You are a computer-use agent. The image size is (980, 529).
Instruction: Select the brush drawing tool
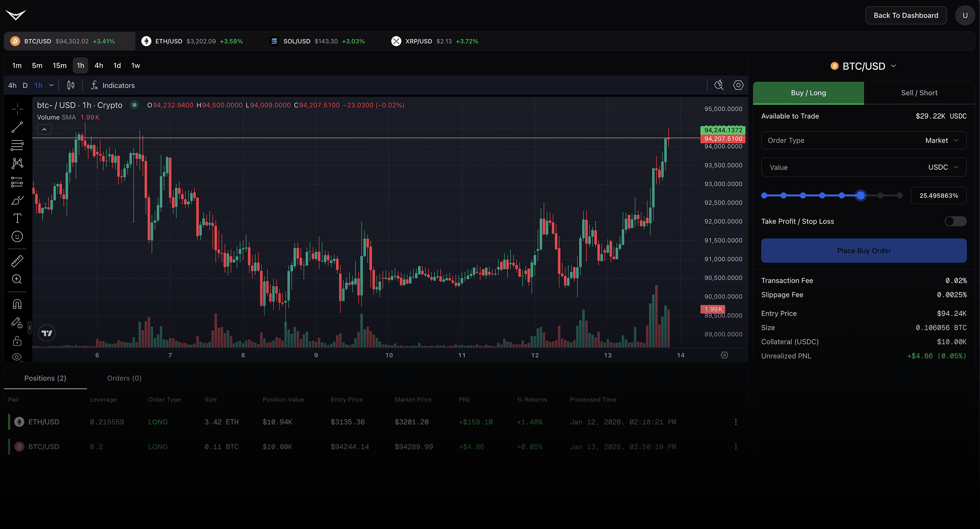click(x=17, y=200)
